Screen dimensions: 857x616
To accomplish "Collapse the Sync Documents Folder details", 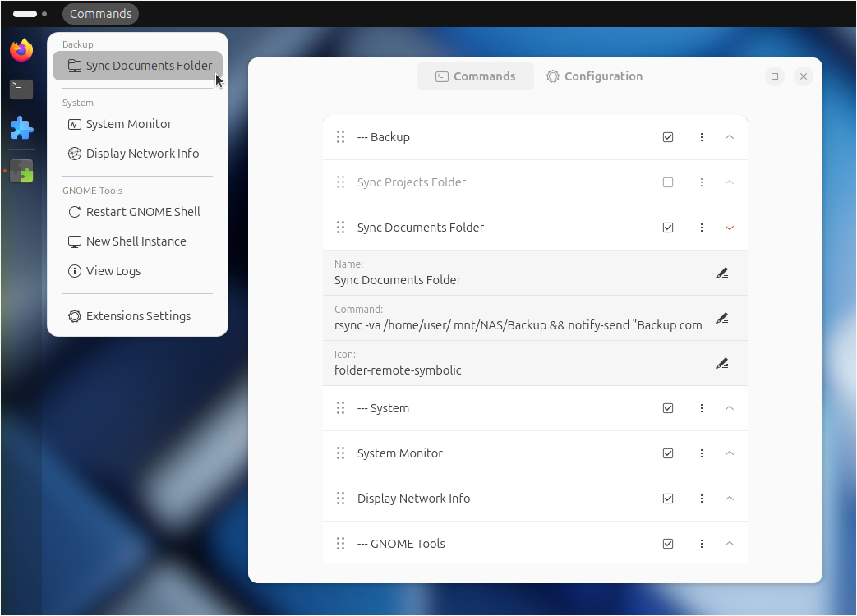I will point(729,227).
